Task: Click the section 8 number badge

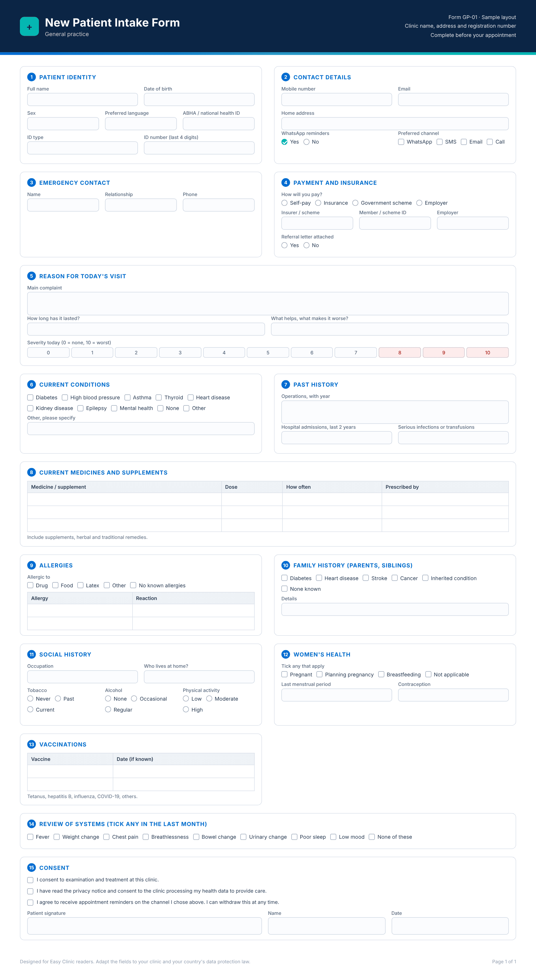Action: pyautogui.click(x=31, y=472)
